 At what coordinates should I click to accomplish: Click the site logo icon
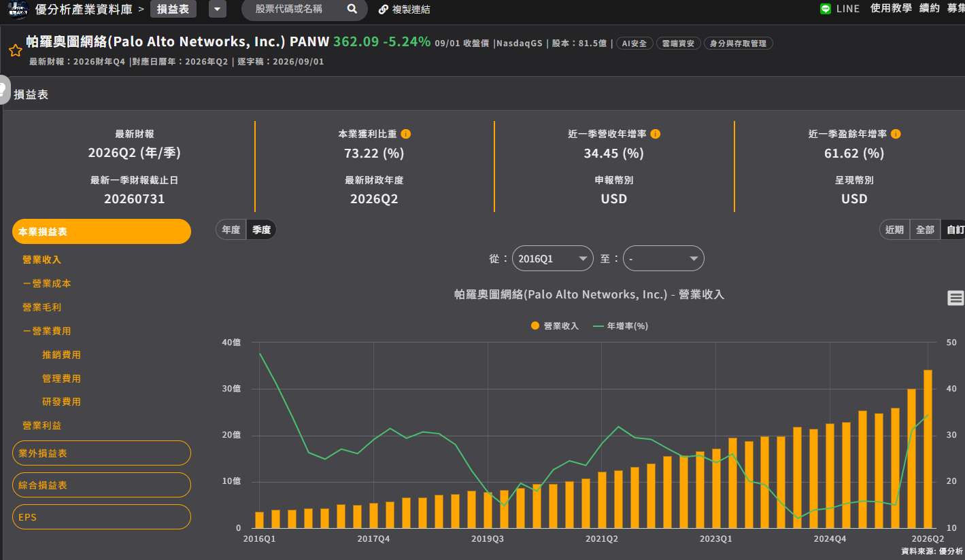click(x=17, y=9)
